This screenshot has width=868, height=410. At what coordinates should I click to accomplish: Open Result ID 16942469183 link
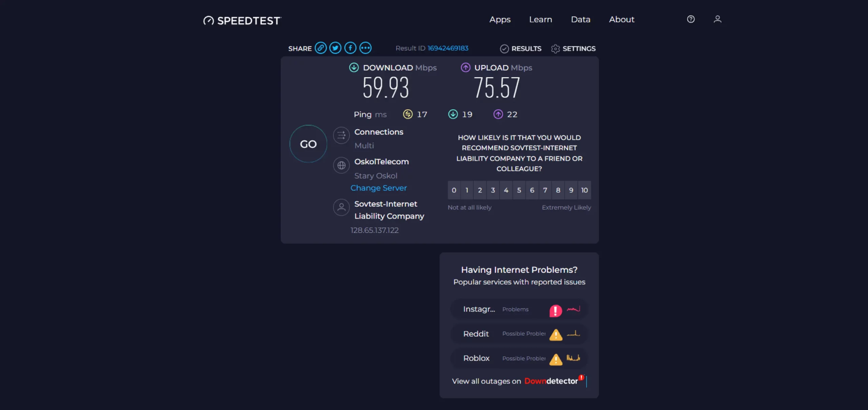point(448,48)
